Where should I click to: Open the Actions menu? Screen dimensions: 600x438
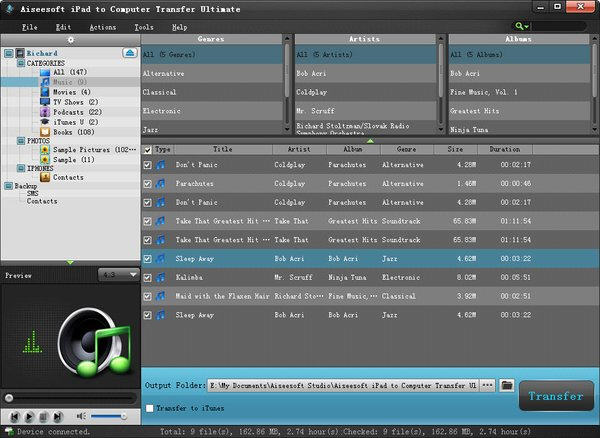coord(101,27)
